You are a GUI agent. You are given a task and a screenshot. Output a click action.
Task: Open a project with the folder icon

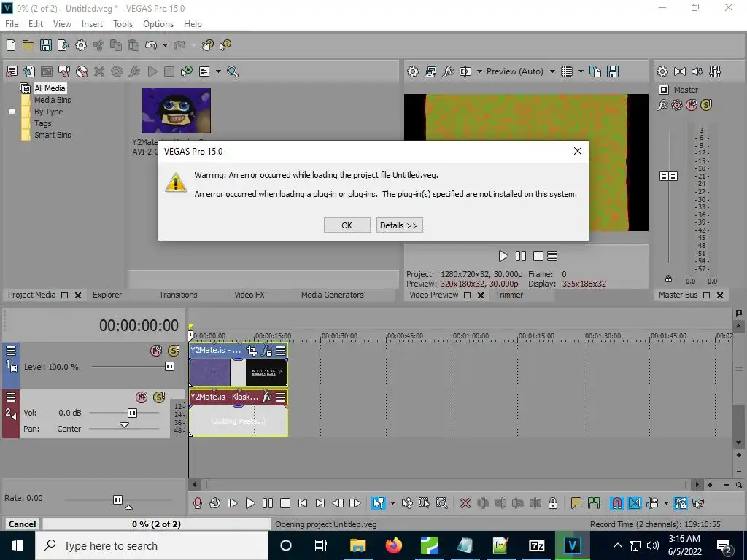point(28,45)
